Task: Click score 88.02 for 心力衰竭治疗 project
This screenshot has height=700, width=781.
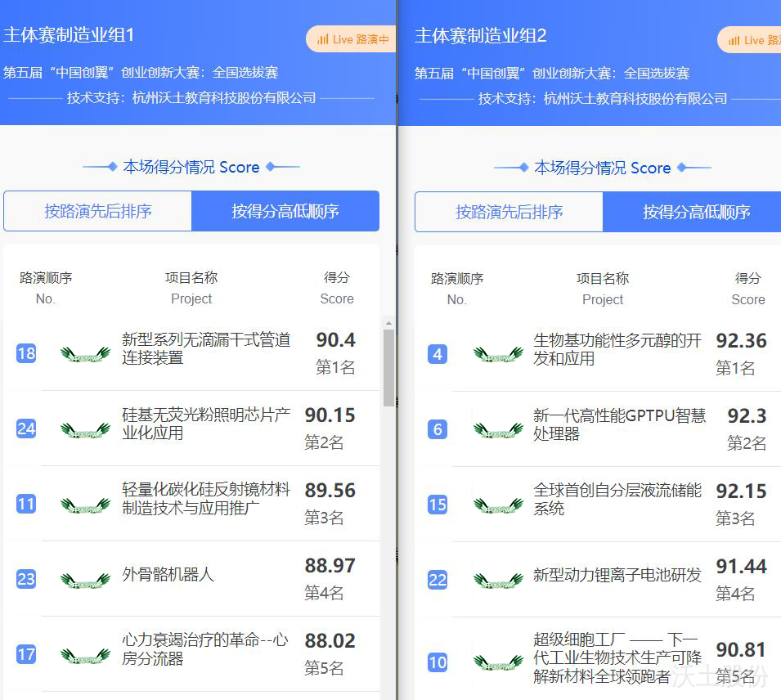Action: (330, 640)
